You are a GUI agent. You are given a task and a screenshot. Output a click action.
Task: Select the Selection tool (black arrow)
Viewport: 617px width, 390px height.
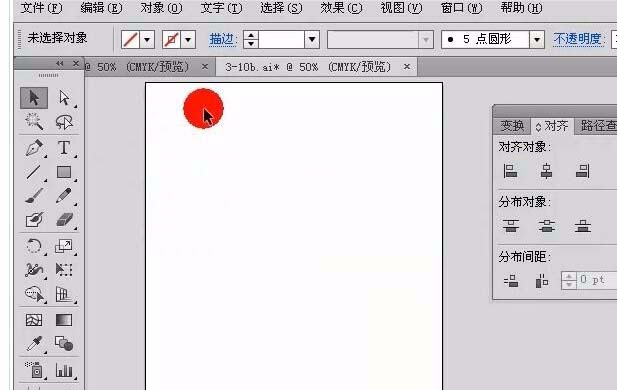tap(34, 98)
